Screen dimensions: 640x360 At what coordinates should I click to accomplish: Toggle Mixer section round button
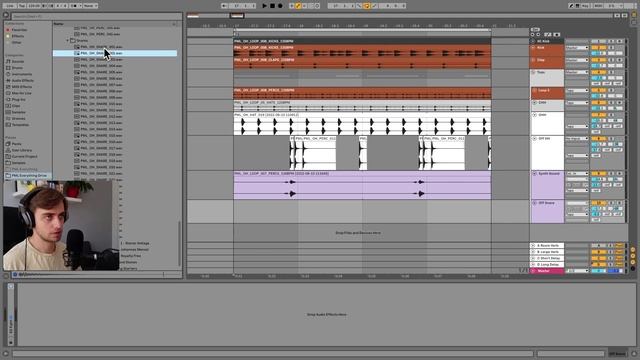pos(633,262)
